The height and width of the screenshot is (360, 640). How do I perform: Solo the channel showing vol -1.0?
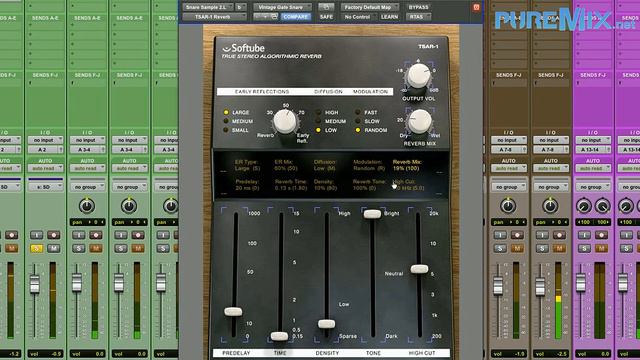(x=500, y=248)
